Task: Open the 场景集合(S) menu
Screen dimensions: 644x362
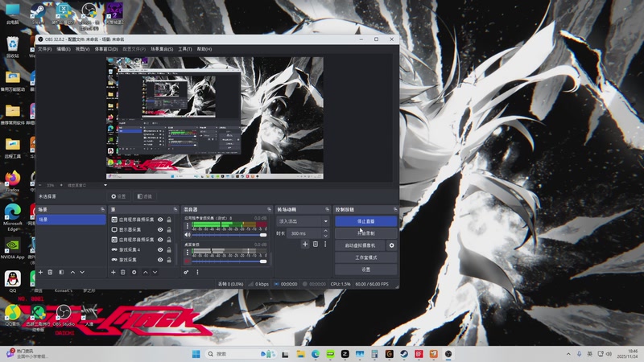Action: click(x=162, y=49)
